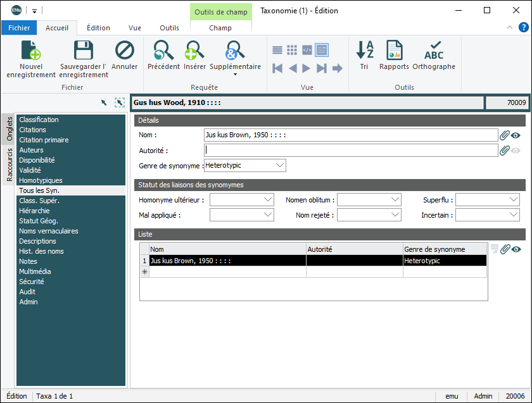
Task: Click the attach paperclip beside Nom field
Action: coord(505,135)
